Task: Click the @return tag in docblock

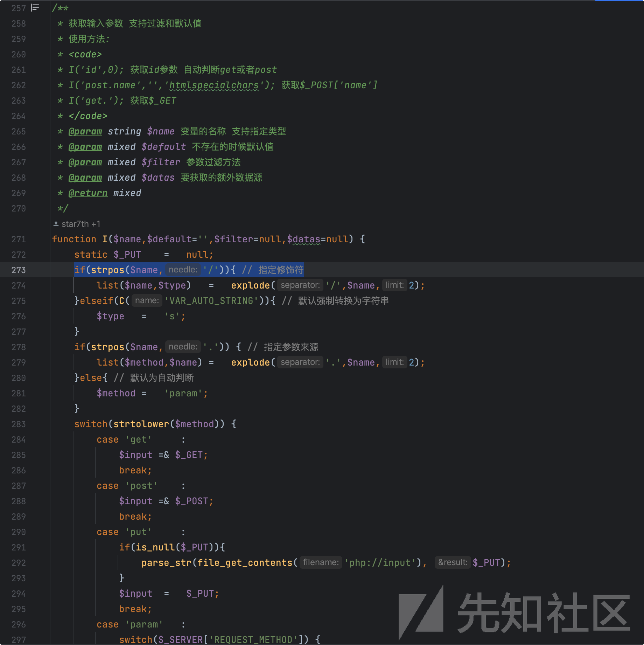Action: pyautogui.click(x=88, y=193)
